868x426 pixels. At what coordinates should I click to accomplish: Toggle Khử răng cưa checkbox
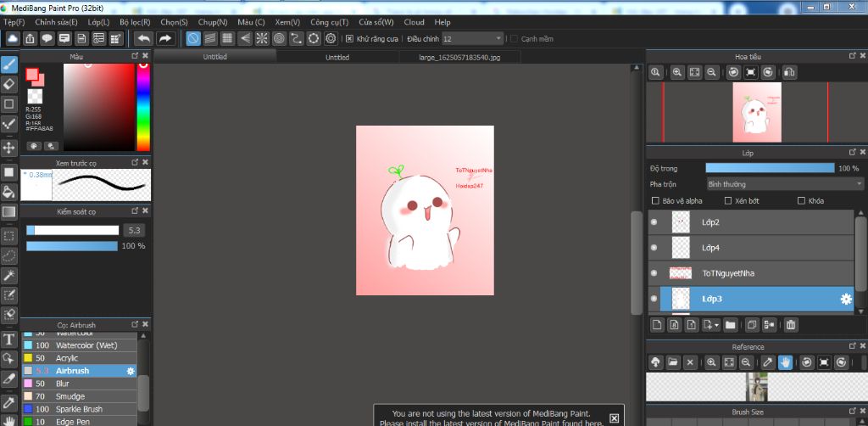pyautogui.click(x=349, y=39)
